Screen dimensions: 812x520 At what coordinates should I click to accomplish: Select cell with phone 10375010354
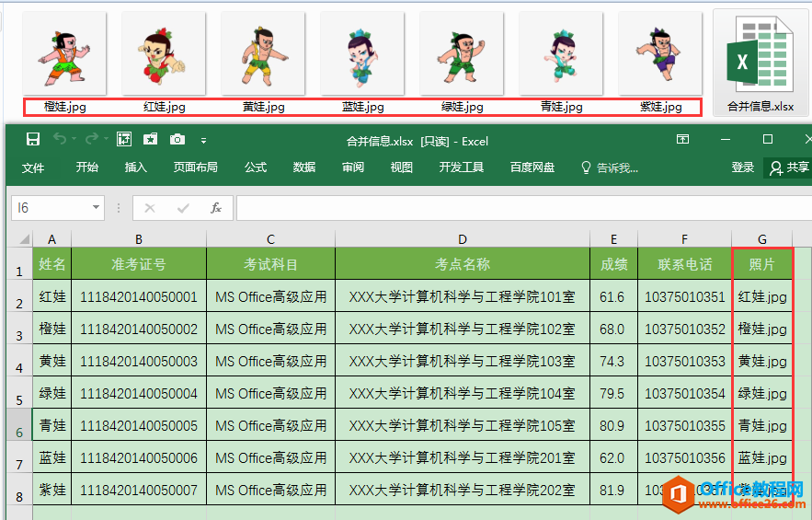click(684, 393)
